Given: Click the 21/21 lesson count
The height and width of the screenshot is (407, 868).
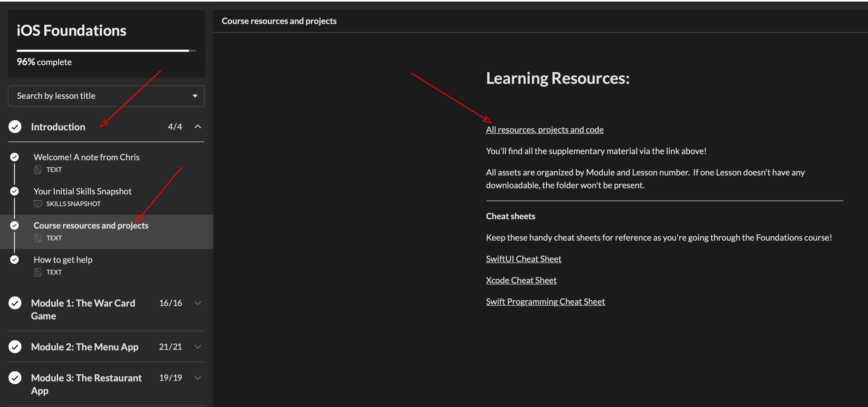Looking at the screenshot, I should click(170, 347).
